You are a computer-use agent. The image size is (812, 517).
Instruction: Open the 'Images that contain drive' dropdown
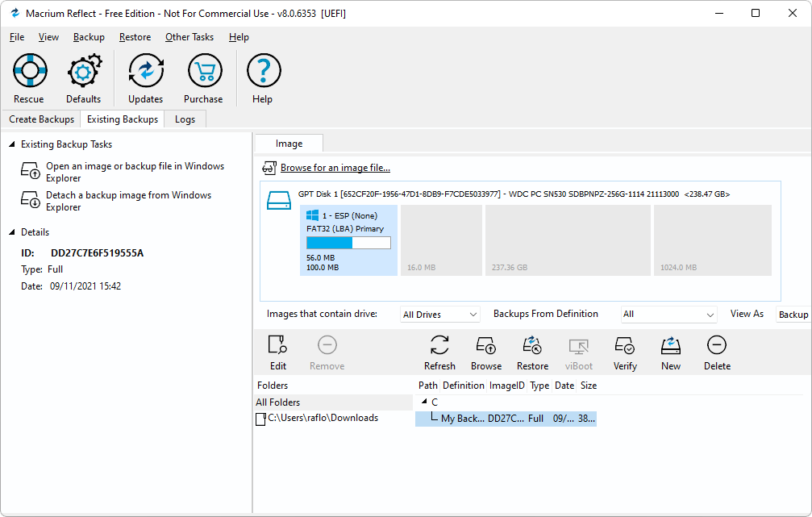tap(439, 314)
